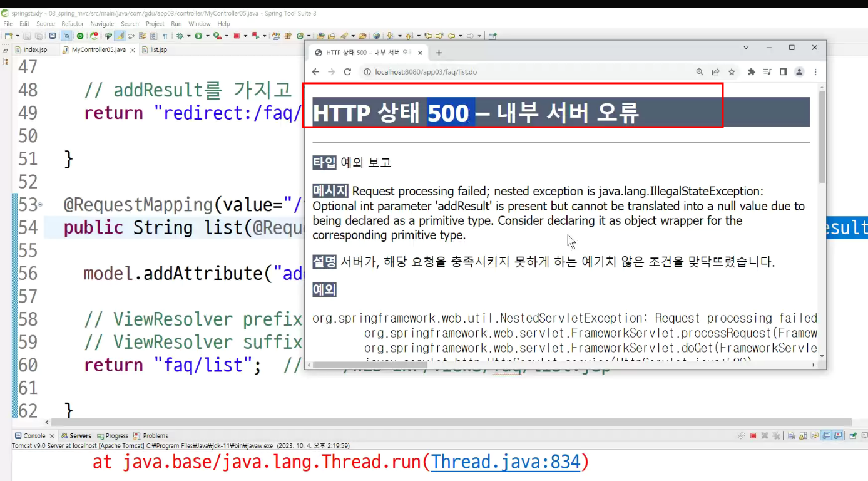
Task: Click the Debug bug toolbar icon
Action: click(x=180, y=36)
